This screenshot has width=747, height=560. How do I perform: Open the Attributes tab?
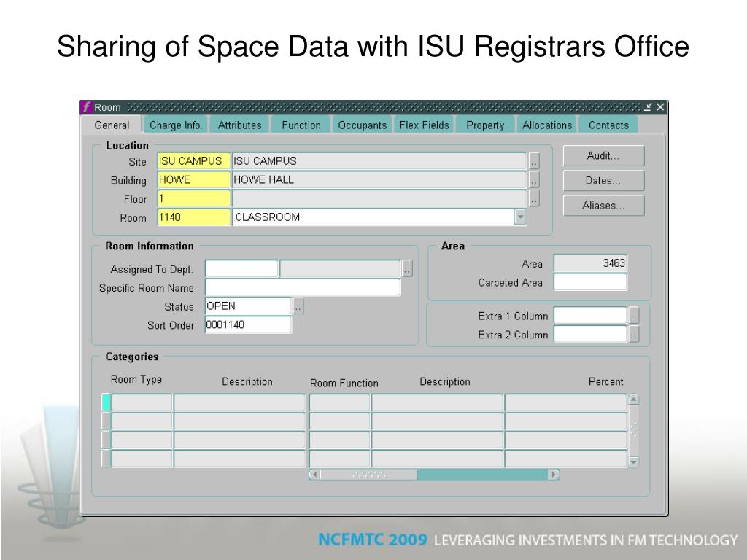tap(239, 125)
